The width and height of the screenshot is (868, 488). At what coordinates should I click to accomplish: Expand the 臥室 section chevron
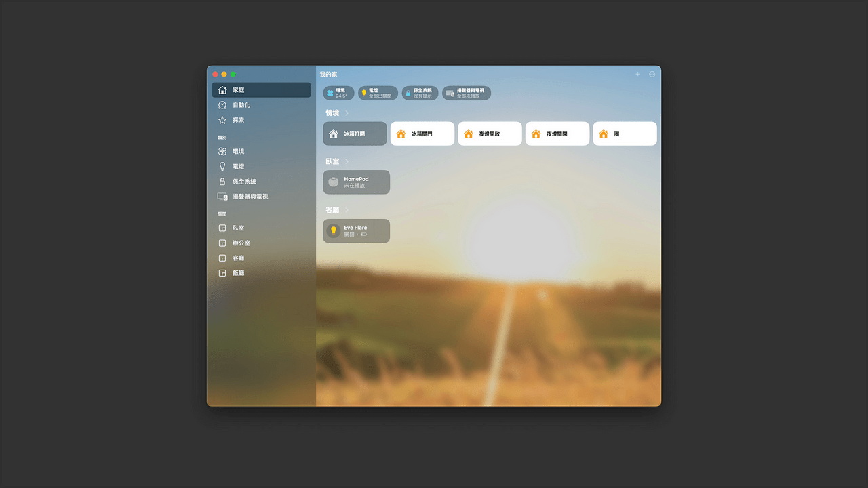[x=347, y=161]
